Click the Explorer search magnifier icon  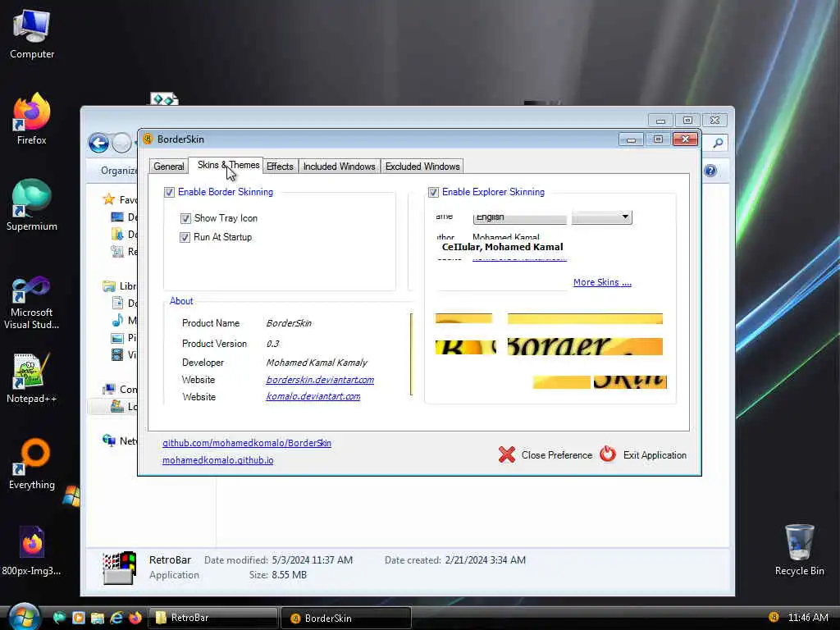[x=718, y=143]
